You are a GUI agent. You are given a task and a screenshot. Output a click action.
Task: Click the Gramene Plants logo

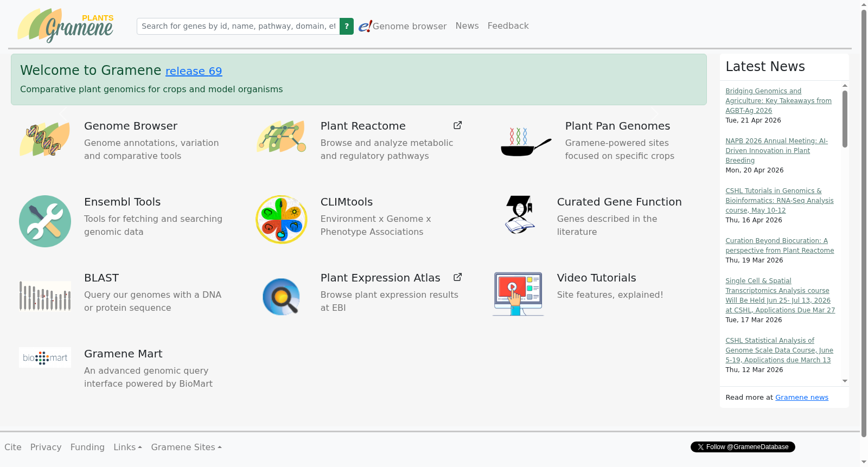pos(65,25)
